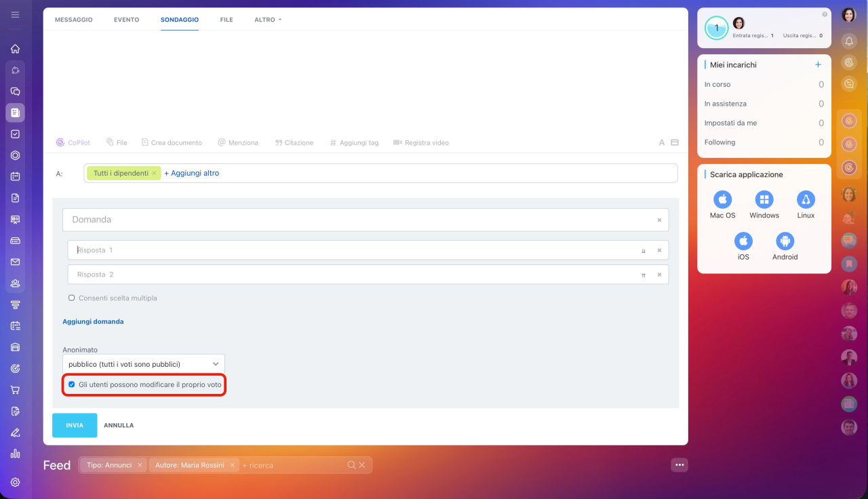Click the Mac OS download icon
Image resolution: width=868 pixels, height=499 pixels.
coord(722,199)
